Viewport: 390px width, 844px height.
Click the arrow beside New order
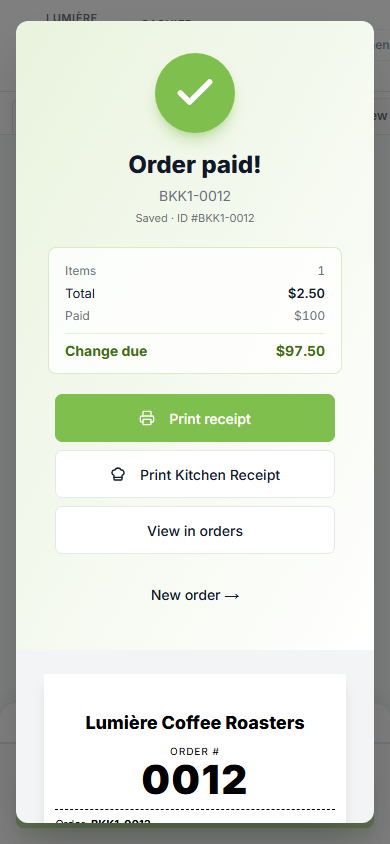point(232,596)
